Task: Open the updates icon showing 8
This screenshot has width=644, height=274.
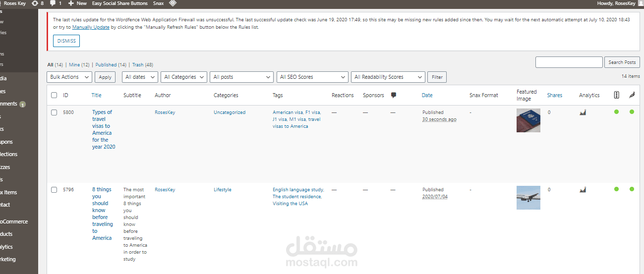Action: tap(37, 3)
